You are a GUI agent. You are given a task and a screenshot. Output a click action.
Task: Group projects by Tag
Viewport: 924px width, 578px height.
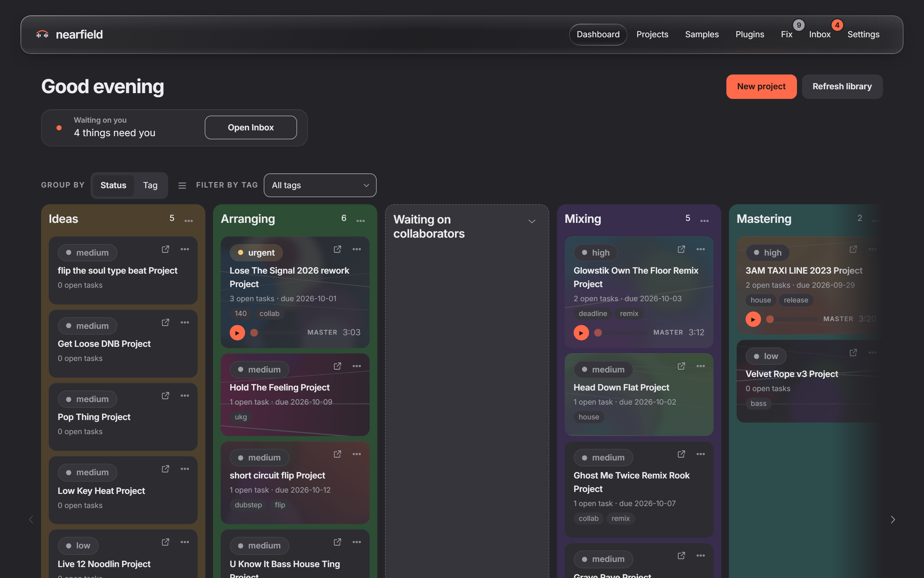coord(150,185)
